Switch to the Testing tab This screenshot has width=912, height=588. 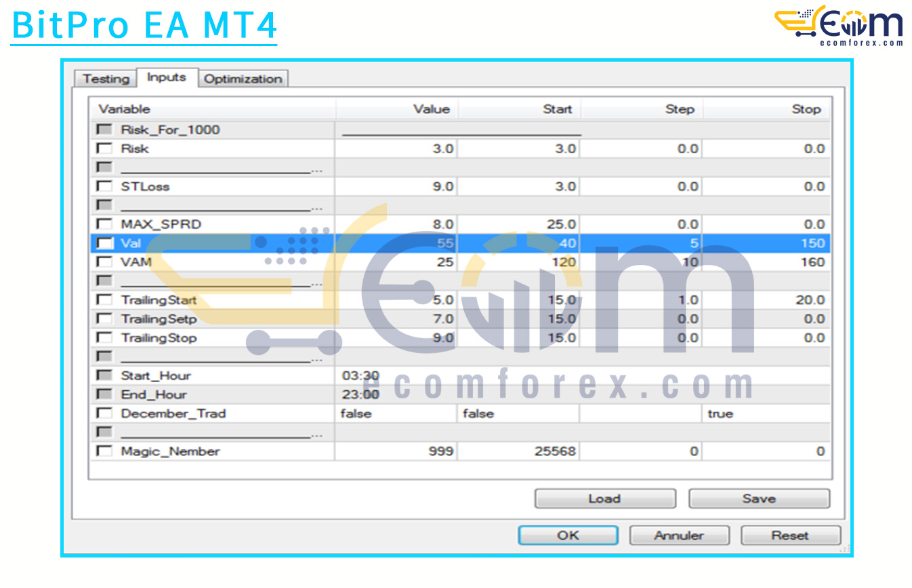(106, 79)
